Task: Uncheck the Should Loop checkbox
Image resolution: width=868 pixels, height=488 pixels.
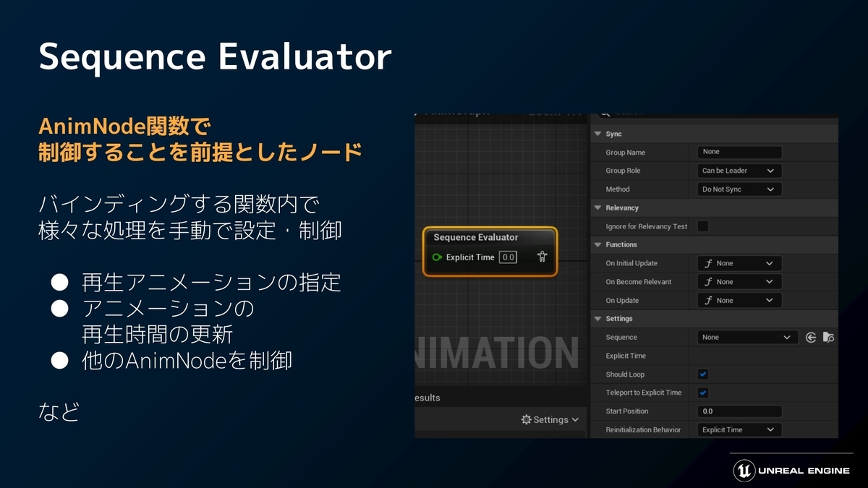Action: tap(702, 374)
